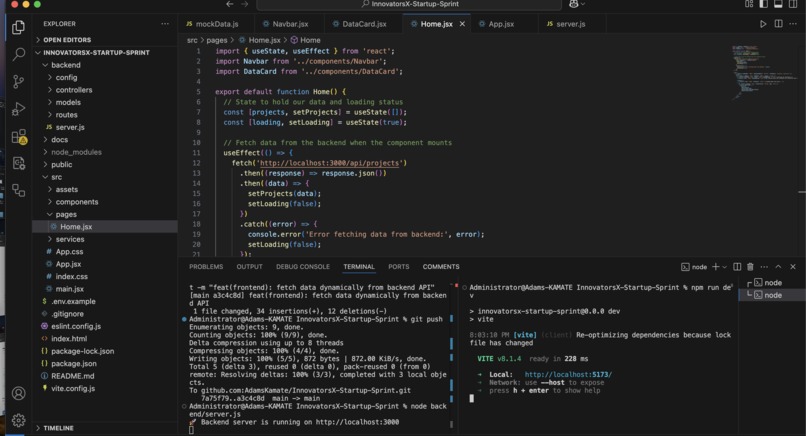The height and width of the screenshot is (436, 806).
Task: Open the Accounts icon in activity bar
Action: click(19, 393)
